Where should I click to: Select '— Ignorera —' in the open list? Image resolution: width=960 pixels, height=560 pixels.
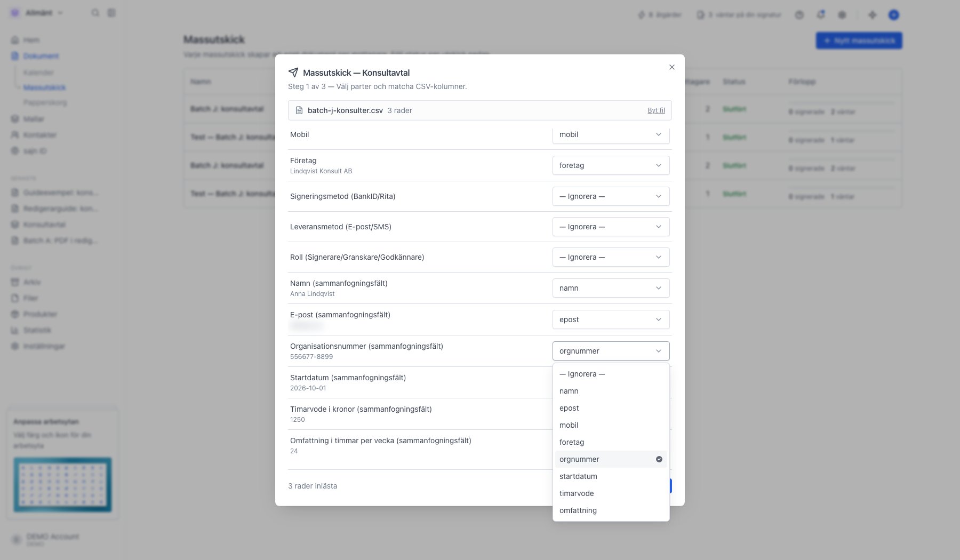tap(611, 374)
